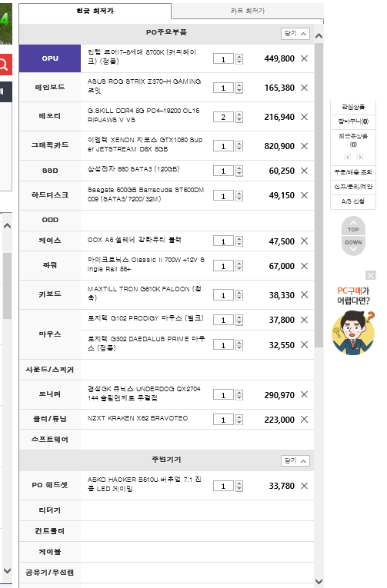387x588 pixels.
Task: Switch to the card lowest price tab
Action: click(x=248, y=11)
